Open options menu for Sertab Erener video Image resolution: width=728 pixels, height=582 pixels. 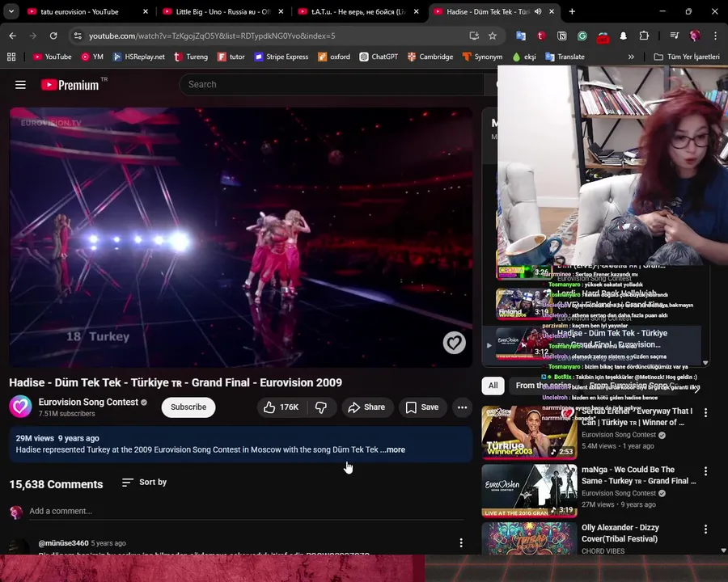(705, 412)
